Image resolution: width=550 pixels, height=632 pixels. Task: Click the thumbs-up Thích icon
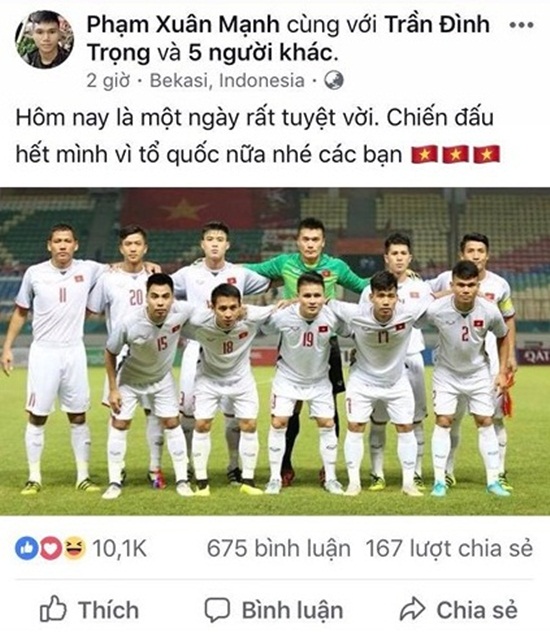pyautogui.click(x=53, y=609)
